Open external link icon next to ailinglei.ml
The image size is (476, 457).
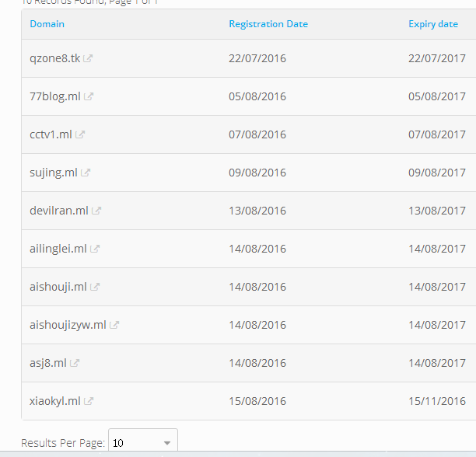point(95,249)
